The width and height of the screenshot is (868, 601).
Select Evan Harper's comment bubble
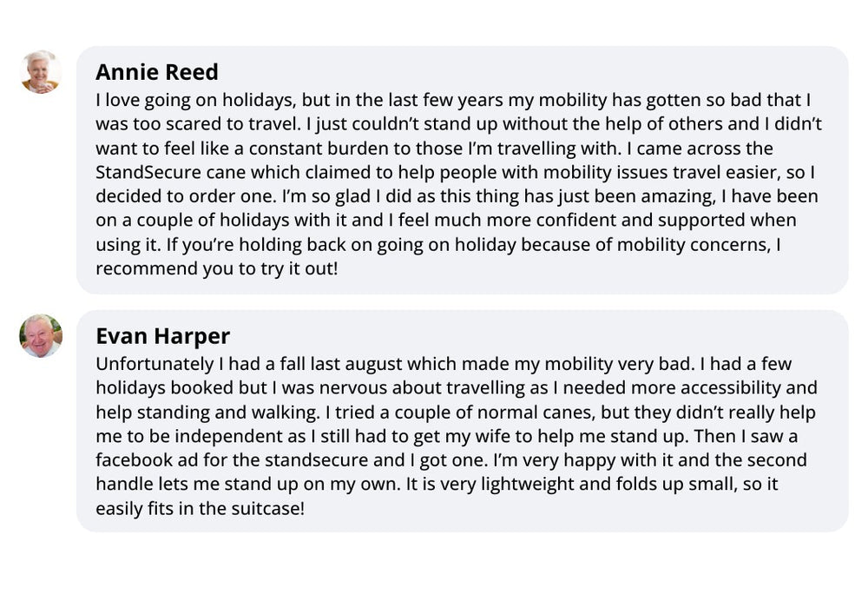point(462,421)
